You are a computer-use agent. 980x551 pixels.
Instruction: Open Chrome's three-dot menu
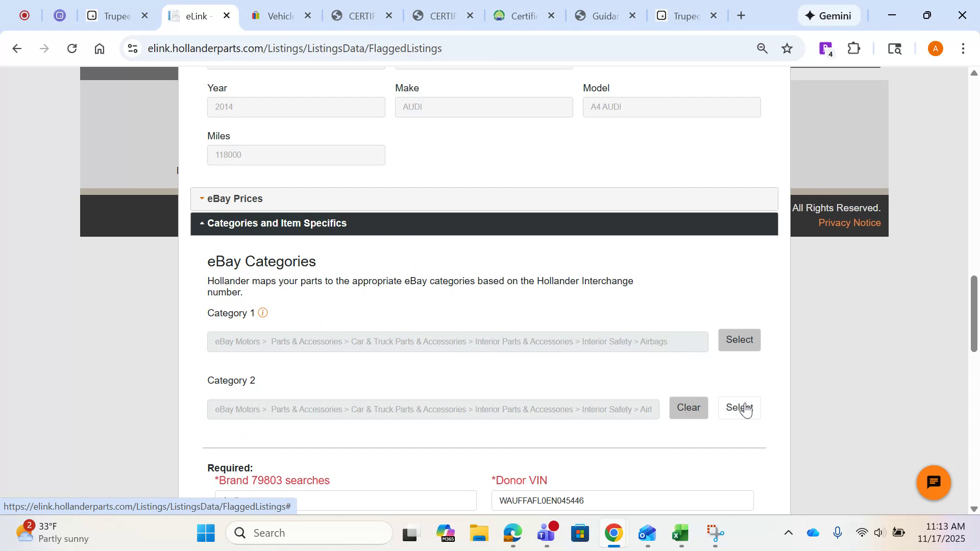[x=964, y=48]
